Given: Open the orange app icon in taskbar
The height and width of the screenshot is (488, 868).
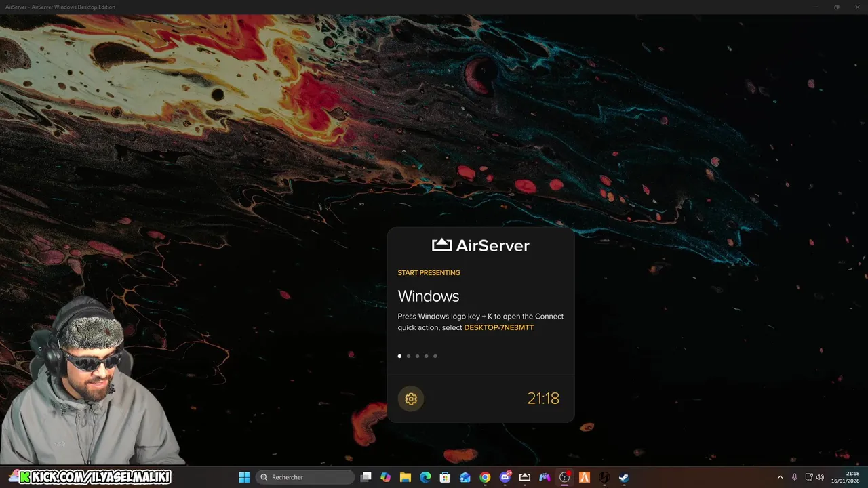Looking at the screenshot, I should (x=585, y=477).
